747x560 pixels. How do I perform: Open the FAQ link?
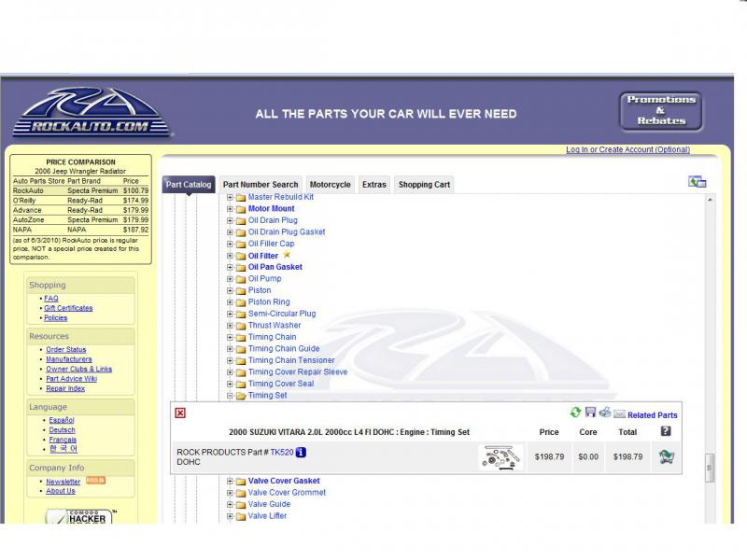coord(51,299)
